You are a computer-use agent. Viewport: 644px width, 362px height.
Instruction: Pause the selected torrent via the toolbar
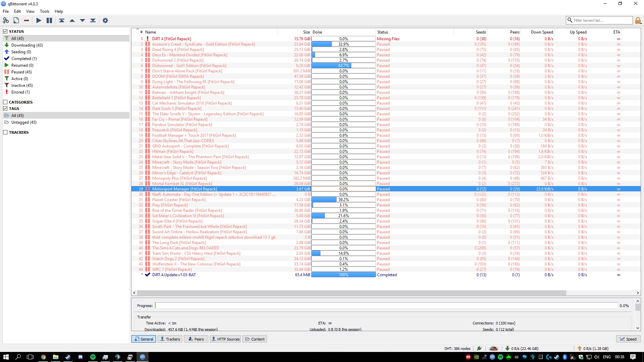click(49, 20)
